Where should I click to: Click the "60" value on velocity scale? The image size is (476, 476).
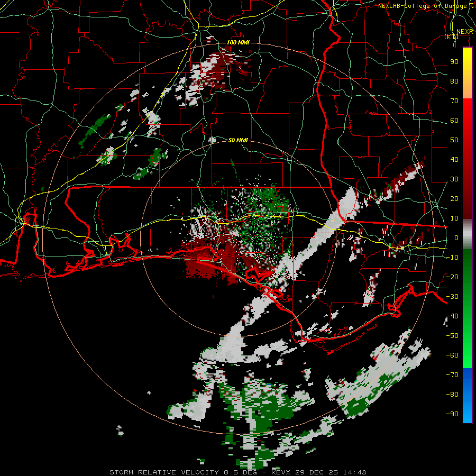454,121
